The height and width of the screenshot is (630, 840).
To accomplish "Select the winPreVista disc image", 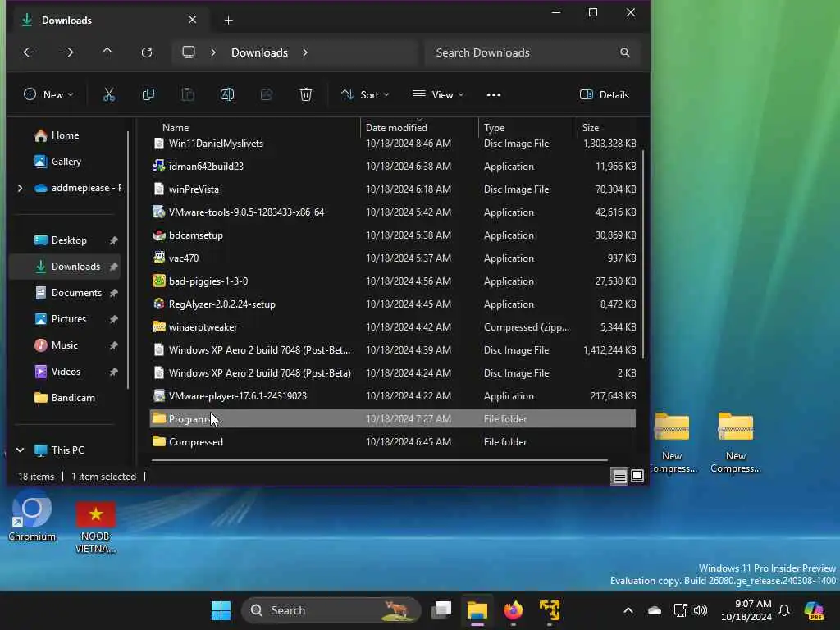I will coord(393,189).
